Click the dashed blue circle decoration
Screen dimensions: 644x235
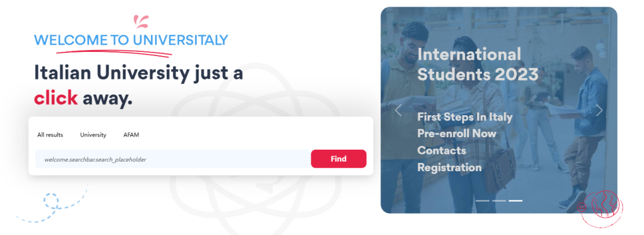click(x=51, y=201)
